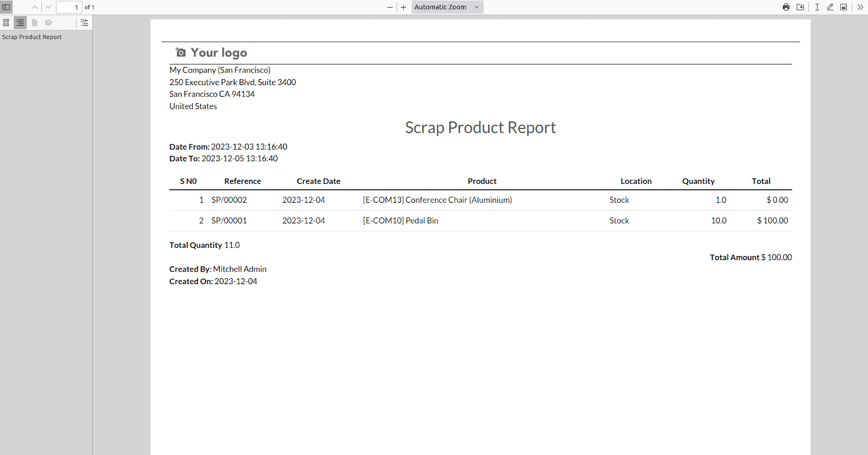The image size is (868, 455).
Task: Select the text annotation tool
Action: tap(817, 7)
